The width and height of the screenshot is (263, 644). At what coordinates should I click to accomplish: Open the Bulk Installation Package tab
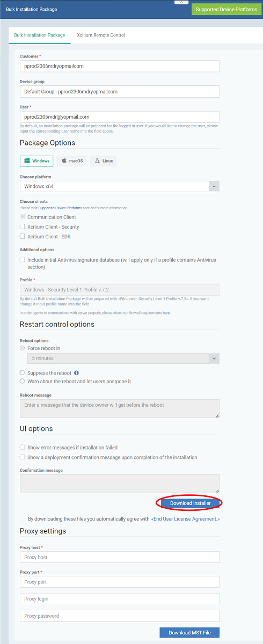40,35
